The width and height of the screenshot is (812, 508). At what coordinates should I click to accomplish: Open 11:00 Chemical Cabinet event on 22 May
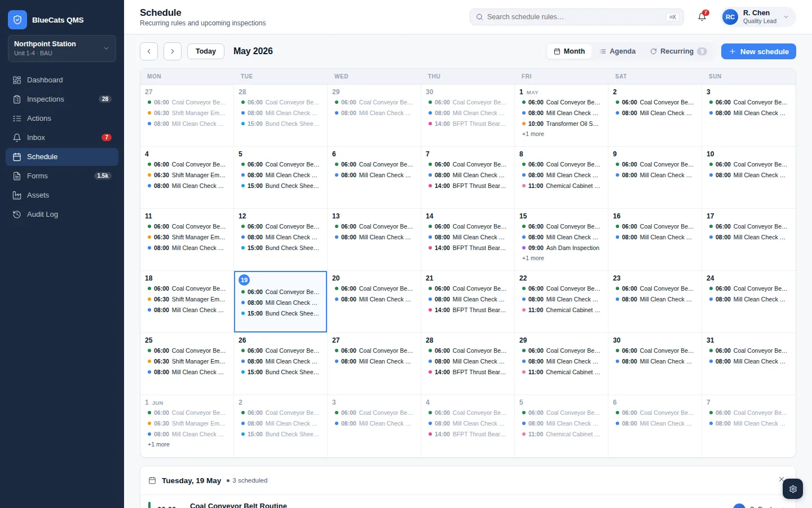[x=561, y=310]
